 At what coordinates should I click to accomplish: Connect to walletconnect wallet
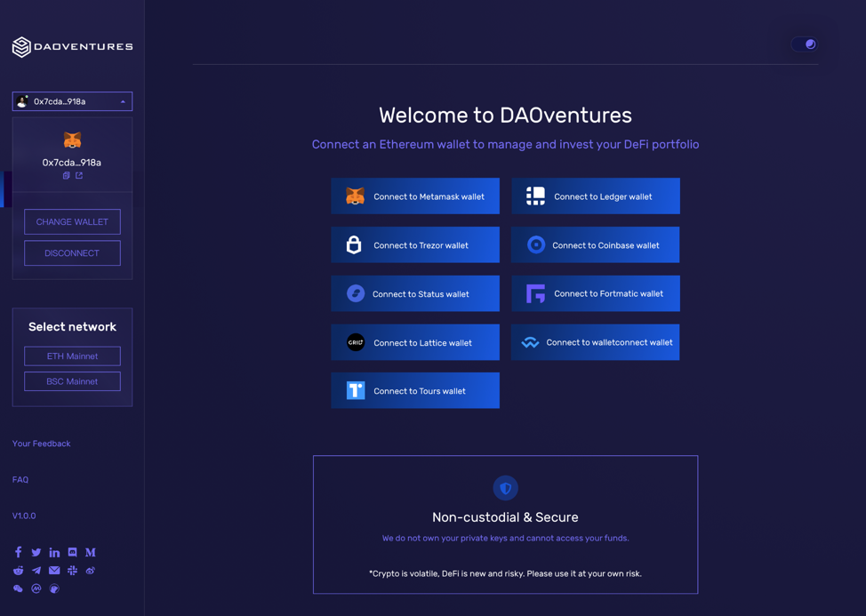[596, 342]
